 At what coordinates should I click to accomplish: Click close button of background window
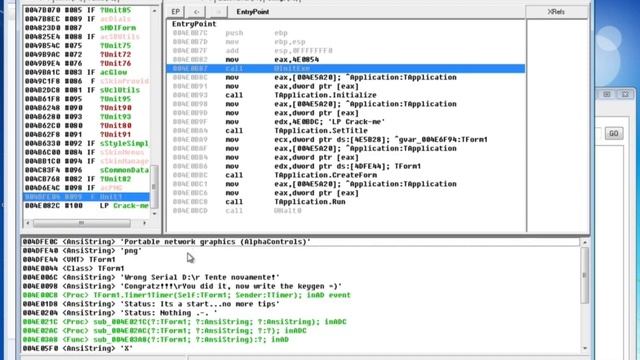coord(625,94)
